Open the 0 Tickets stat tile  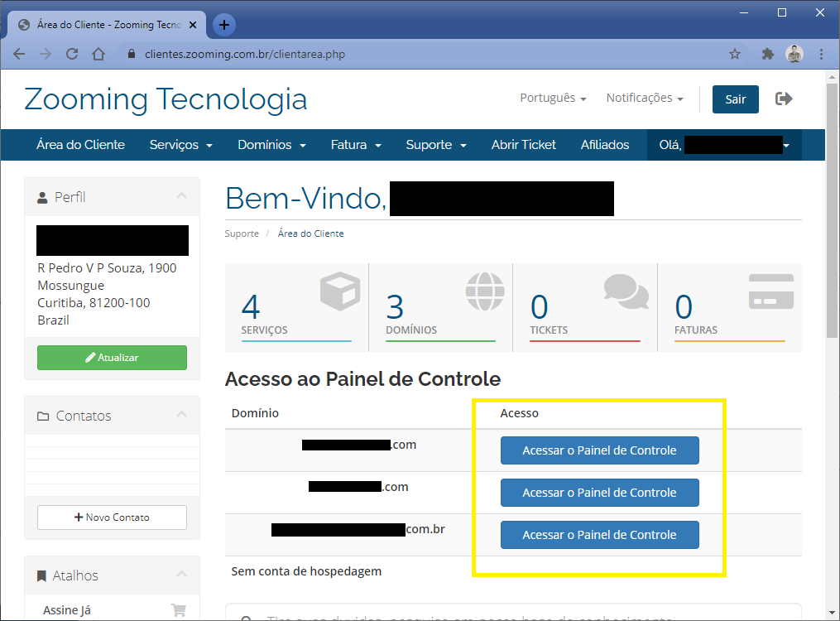[x=585, y=307]
